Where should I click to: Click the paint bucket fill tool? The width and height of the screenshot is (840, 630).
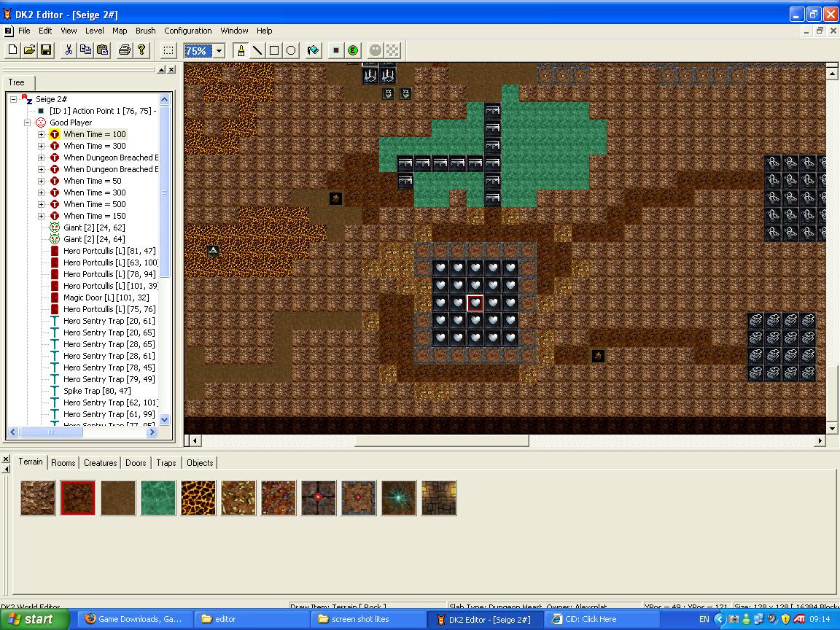(314, 50)
